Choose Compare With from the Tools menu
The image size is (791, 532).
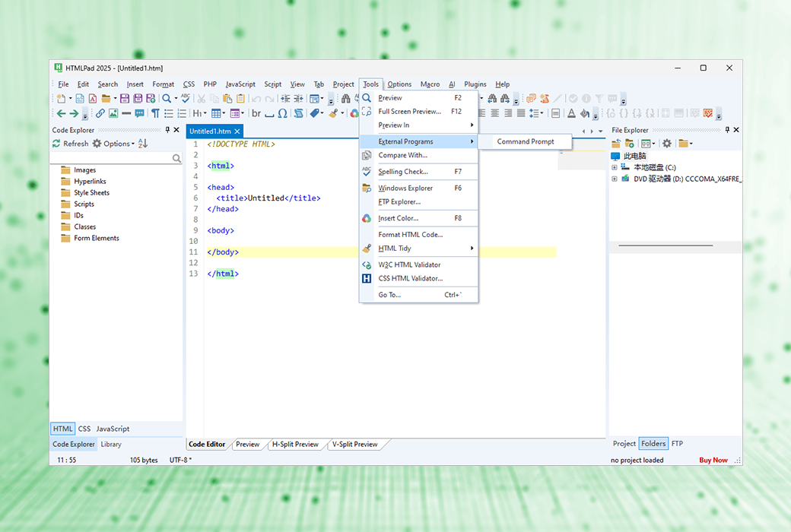pos(419,155)
